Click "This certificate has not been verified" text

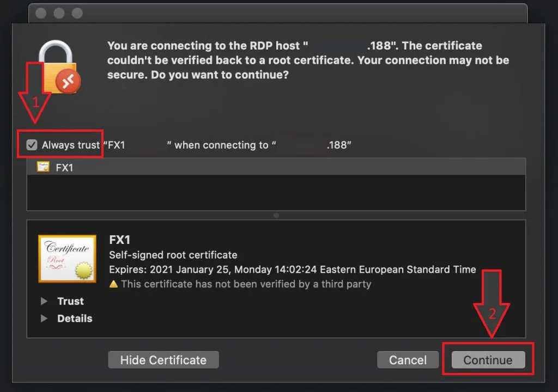[x=246, y=284]
